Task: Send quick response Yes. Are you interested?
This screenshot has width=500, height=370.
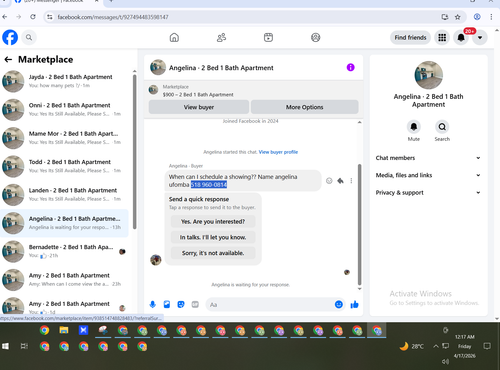Action: click(213, 221)
